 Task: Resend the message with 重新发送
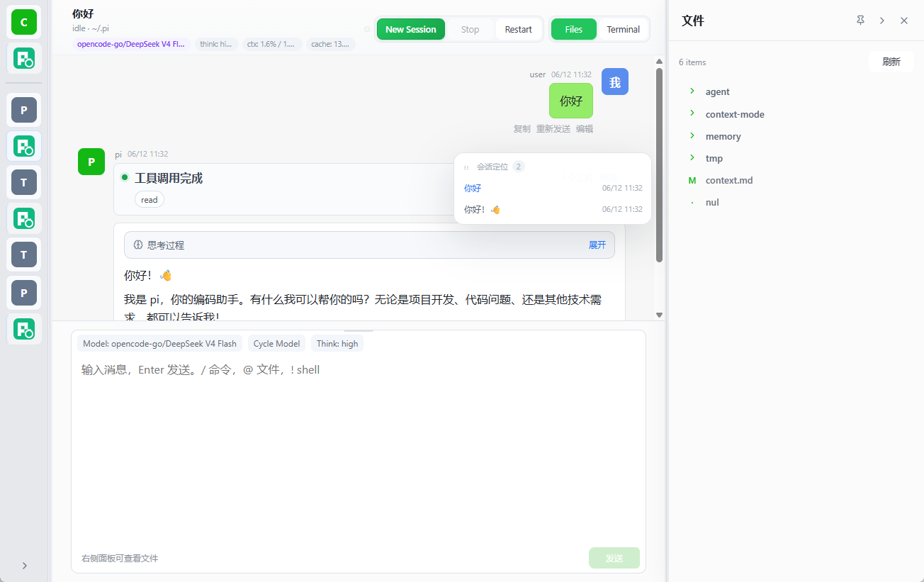pyautogui.click(x=553, y=129)
